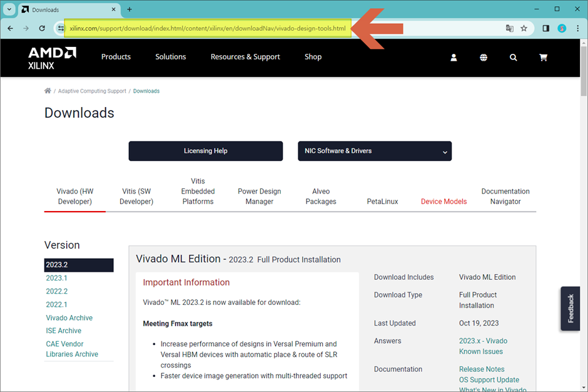The height and width of the screenshot is (392, 588).
Task: Open Chrome three-dot menu
Action: coord(577,29)
